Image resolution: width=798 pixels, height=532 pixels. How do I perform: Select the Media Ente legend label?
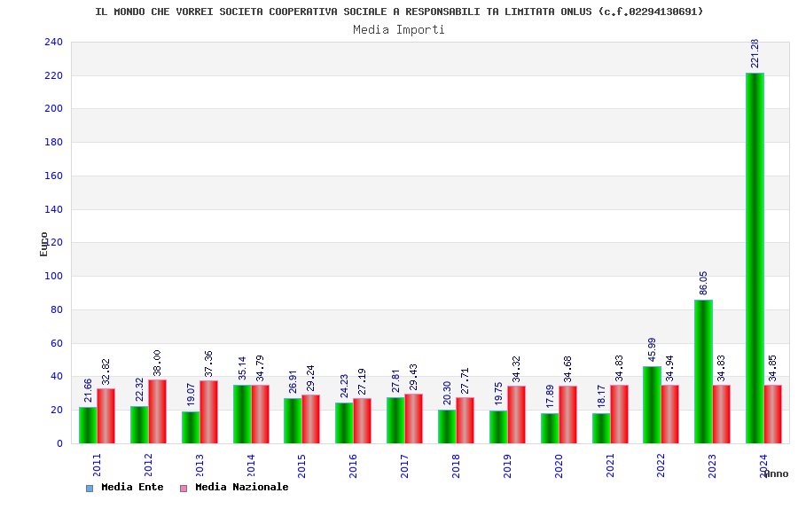[132, 487]
